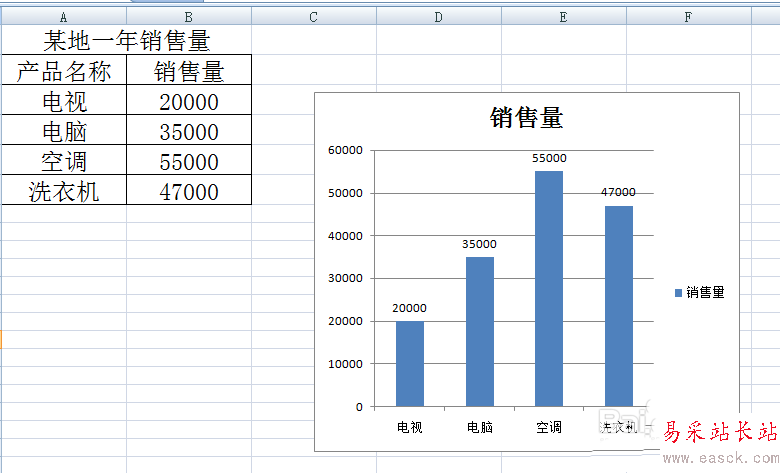Click the 10000 vertical axis label
Image resolution: width=780 pixels, height=473 pixels.
[345, 364]
